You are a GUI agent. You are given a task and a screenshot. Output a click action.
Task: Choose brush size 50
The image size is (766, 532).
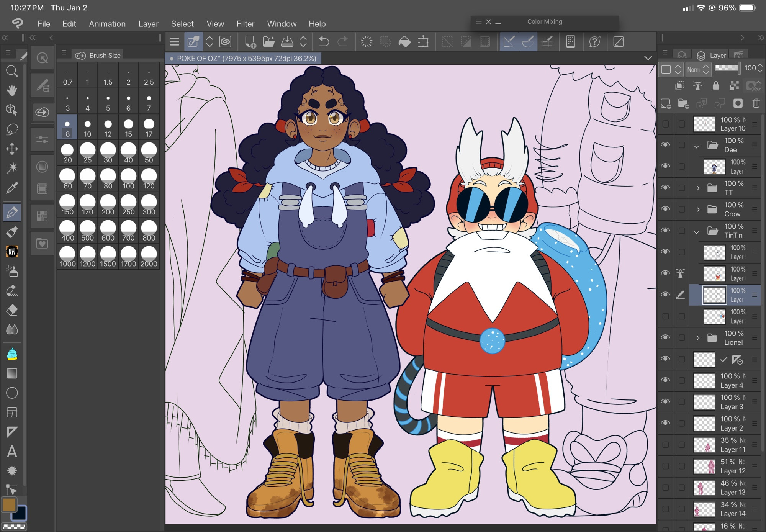click(x=149, y=153)
